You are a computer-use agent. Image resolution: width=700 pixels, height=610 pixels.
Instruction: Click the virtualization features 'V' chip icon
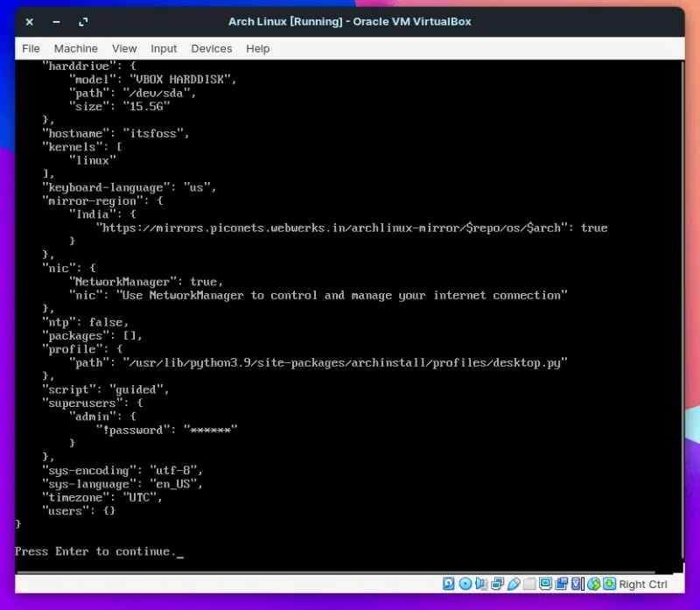pos(577,584)
